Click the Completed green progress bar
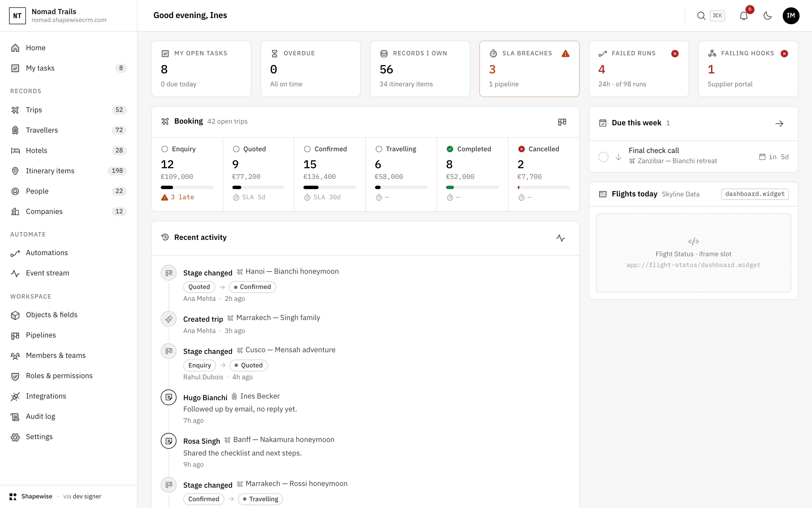This screenshot has width=812, height=508. click(473, 187)
